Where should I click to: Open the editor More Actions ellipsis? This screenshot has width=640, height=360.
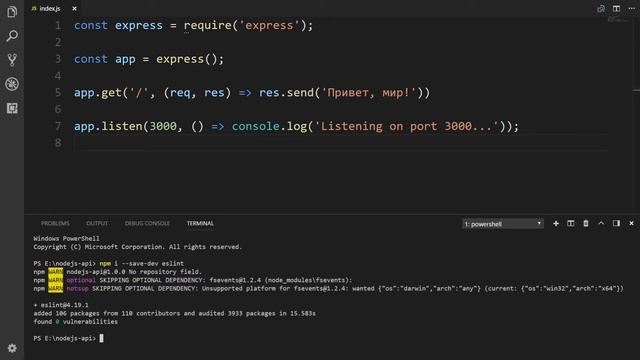631,8
